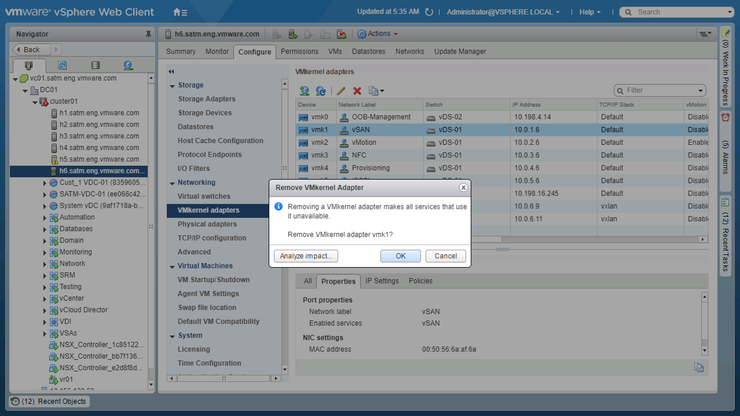Switch to the VMs and Templates navigator view

pyautogui.click(x=62, y=65)
